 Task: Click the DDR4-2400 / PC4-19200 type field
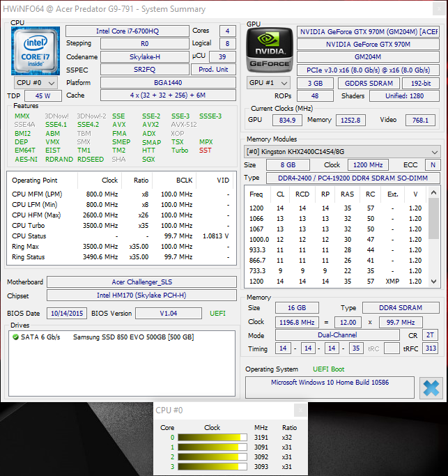click(353, 178)
